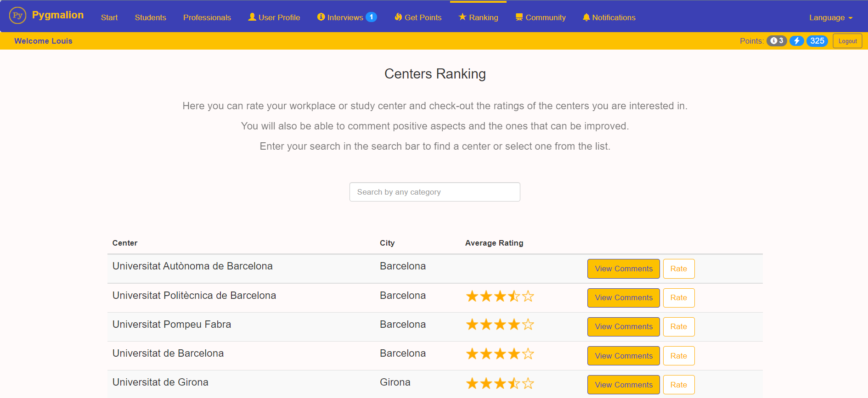Click the Pygmalion Py logo icon
The image size is (868, 398).
[17, 16]
